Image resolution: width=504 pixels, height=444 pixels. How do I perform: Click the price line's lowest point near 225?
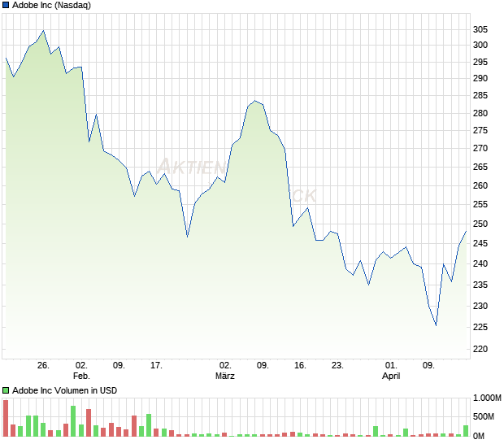point(437,325)
